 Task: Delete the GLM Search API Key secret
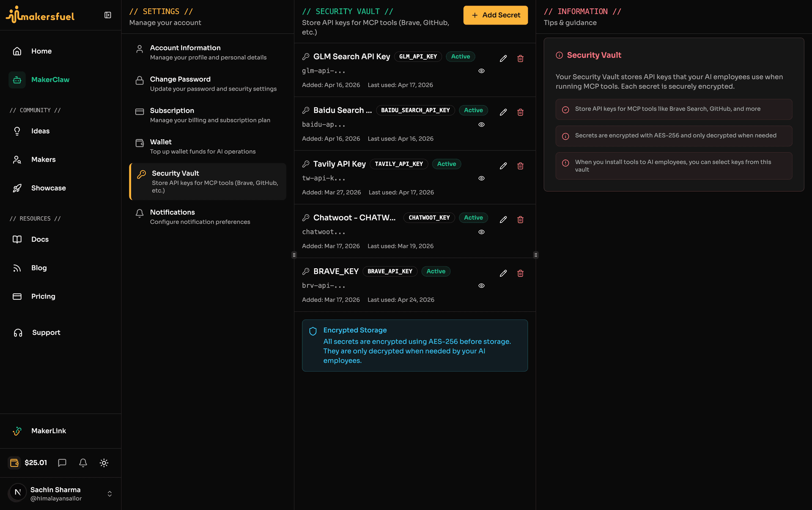521,58
